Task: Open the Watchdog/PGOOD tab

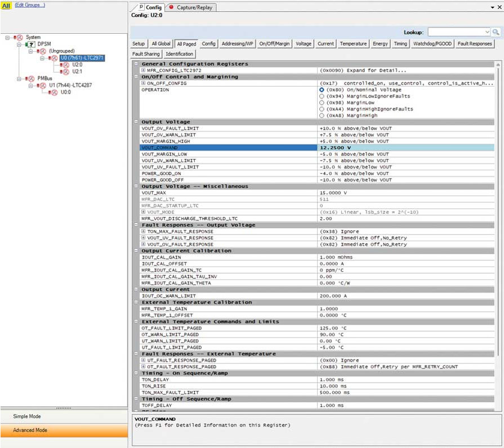Action: [x=432, y=44]
